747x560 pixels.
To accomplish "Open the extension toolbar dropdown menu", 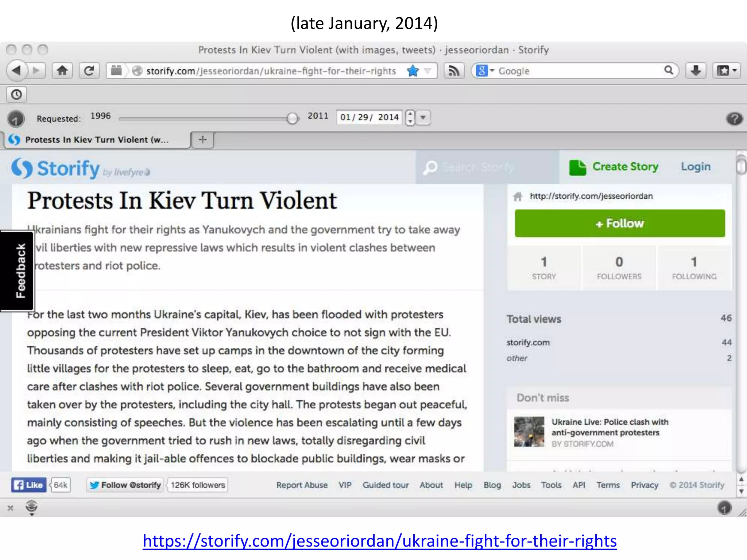I will pos(727,70).
